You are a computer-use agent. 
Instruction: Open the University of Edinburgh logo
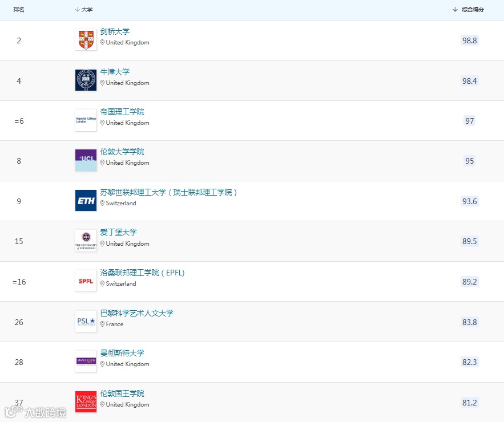click(86, 241)
